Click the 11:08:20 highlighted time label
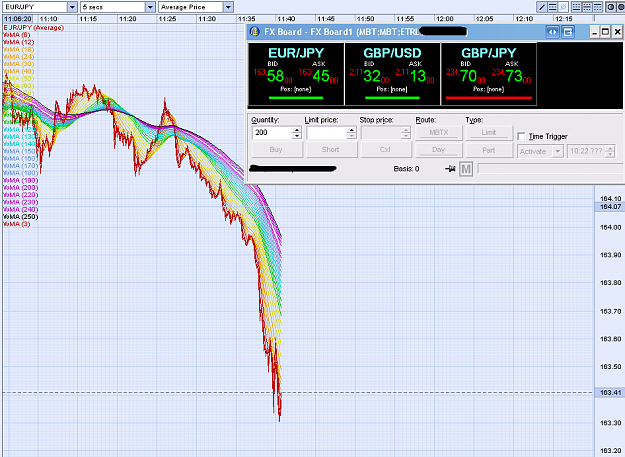Screen dimensions: 625x457 [18, 19]
